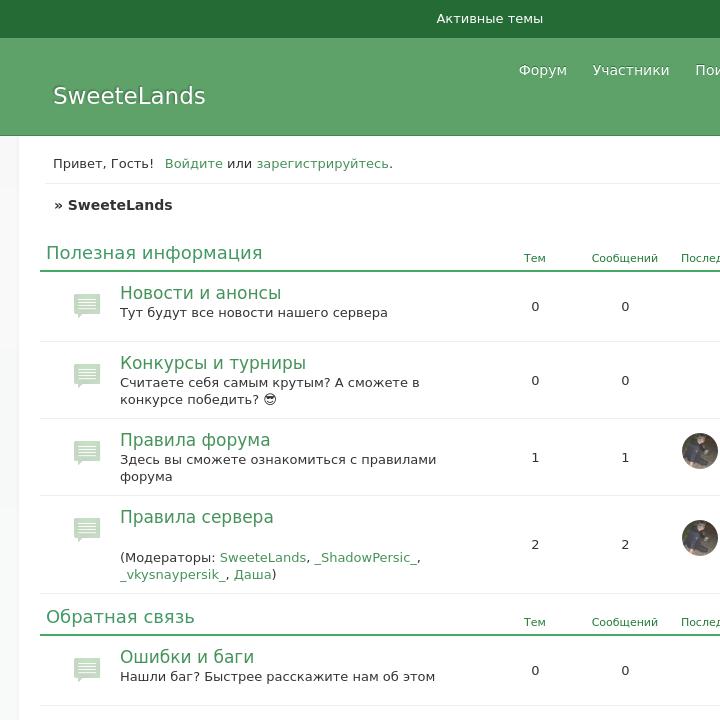
Task: Click the зарегистрируйтесь registration link
Action: click(323, 164)
